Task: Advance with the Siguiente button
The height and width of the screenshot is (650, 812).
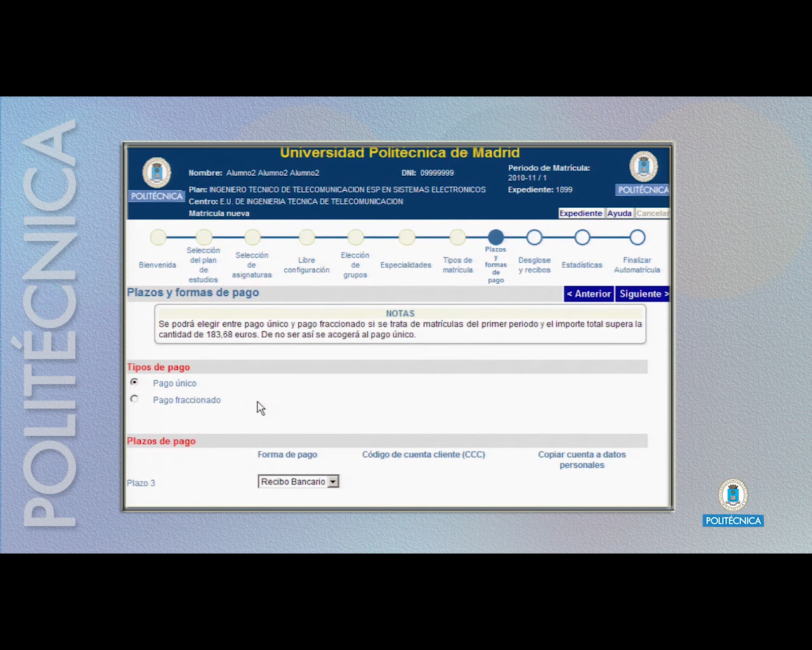Action: pos(643,294)
